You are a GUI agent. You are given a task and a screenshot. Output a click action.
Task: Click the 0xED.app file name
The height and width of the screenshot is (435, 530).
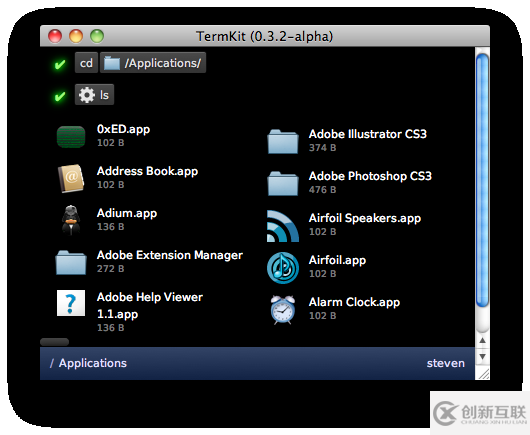(x=123, y=129)
